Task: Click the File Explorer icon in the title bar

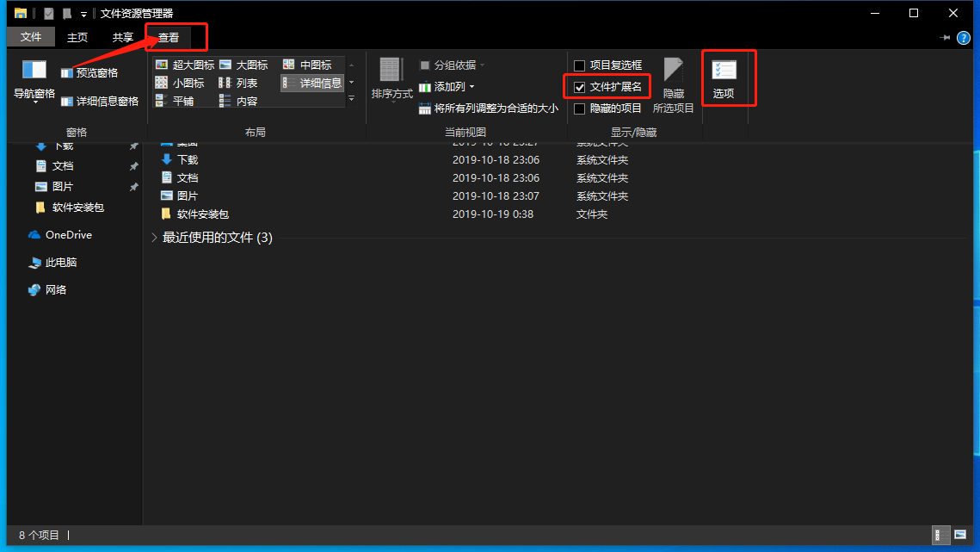Action: [21, 13]
